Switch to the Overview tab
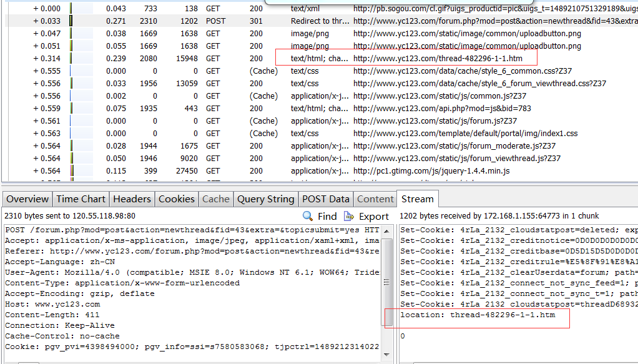The image size is (638, 364). 27,199
